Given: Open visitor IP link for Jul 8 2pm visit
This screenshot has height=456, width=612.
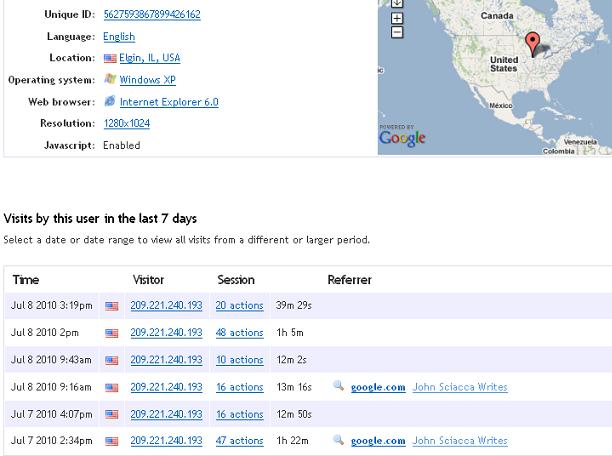Looking at the screenshot, I should coord(166,333).
